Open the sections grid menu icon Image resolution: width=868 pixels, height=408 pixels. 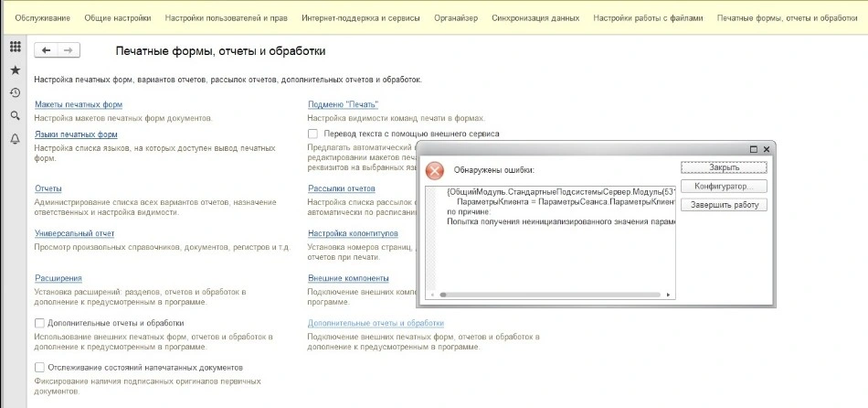15,46
